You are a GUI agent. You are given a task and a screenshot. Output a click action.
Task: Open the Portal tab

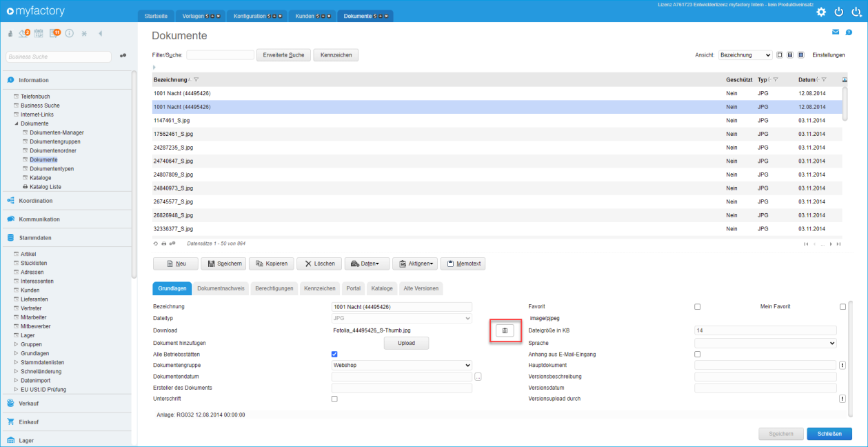coord(353,288)
